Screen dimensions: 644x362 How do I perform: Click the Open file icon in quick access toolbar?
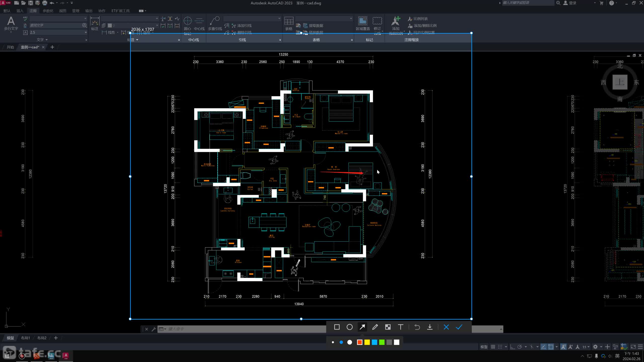point(23,3)
